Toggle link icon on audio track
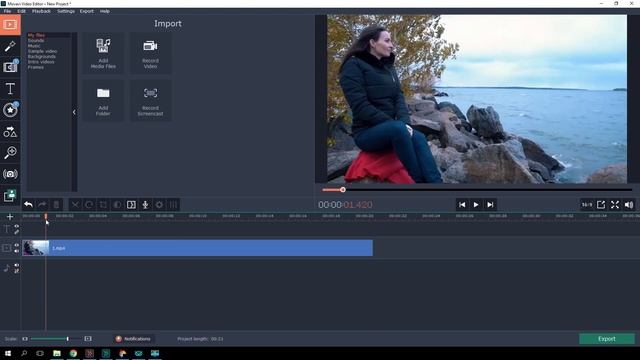The width and height of the screenshot is (640, 360). 17,271
